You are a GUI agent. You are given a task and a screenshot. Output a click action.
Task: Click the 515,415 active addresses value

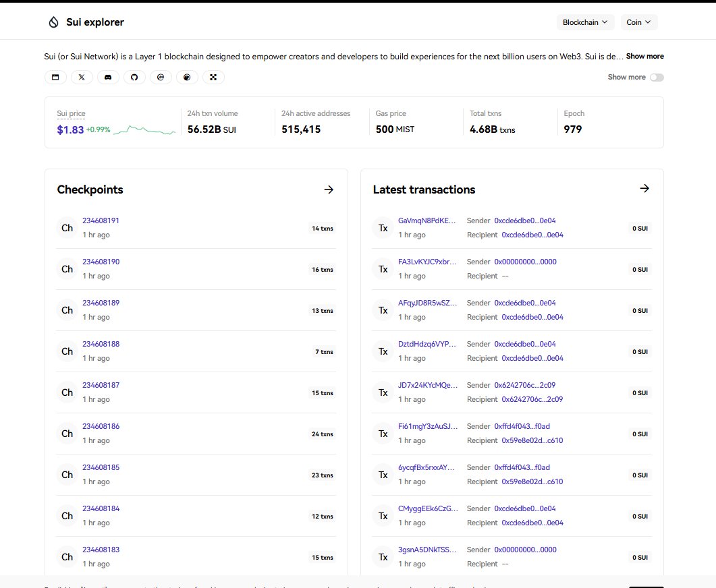tap(301, 129)
